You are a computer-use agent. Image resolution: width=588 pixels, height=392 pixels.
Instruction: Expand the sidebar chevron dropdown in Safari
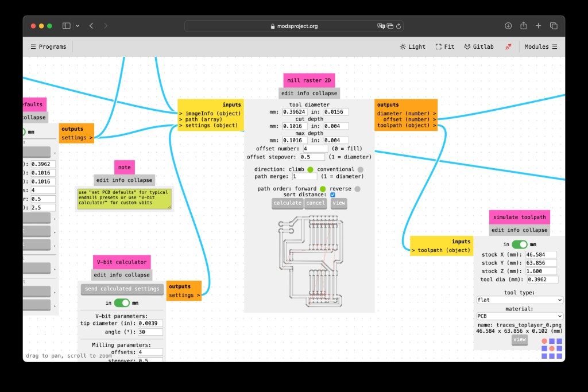tap(78, 26)
